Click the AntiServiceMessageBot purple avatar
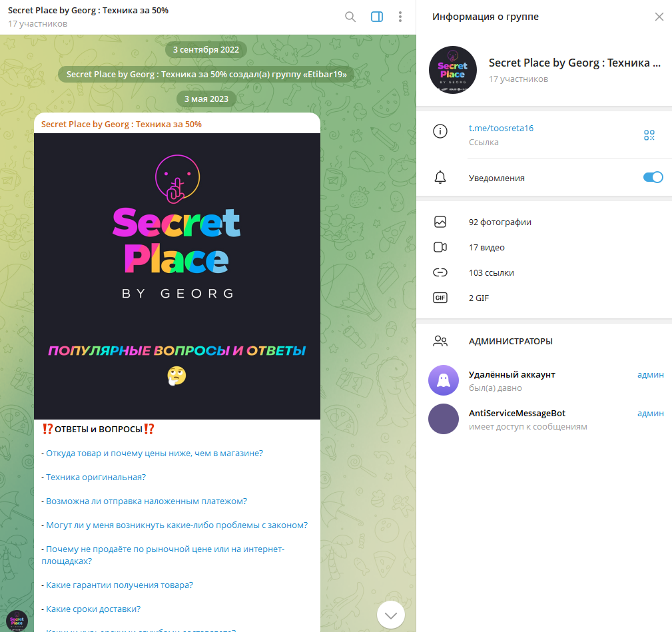Image resolution: width=672 pixels, height=632 pixels. [444, 419]
